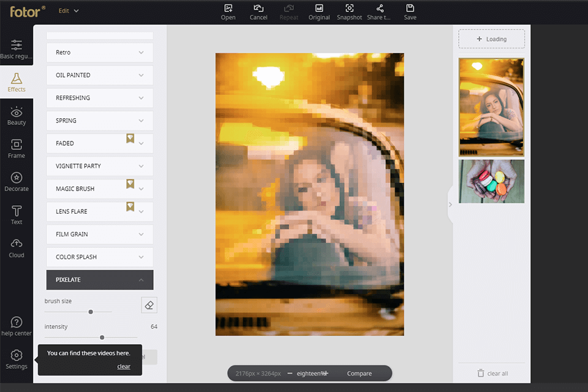
Task: Expand the REFRESHING effects group
Action: 100,98
